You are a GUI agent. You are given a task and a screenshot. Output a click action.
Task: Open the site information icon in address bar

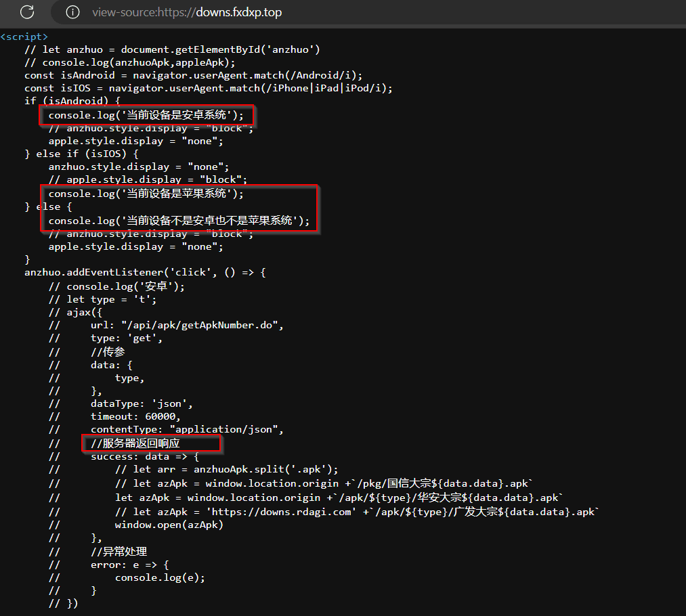pos(73,12)
